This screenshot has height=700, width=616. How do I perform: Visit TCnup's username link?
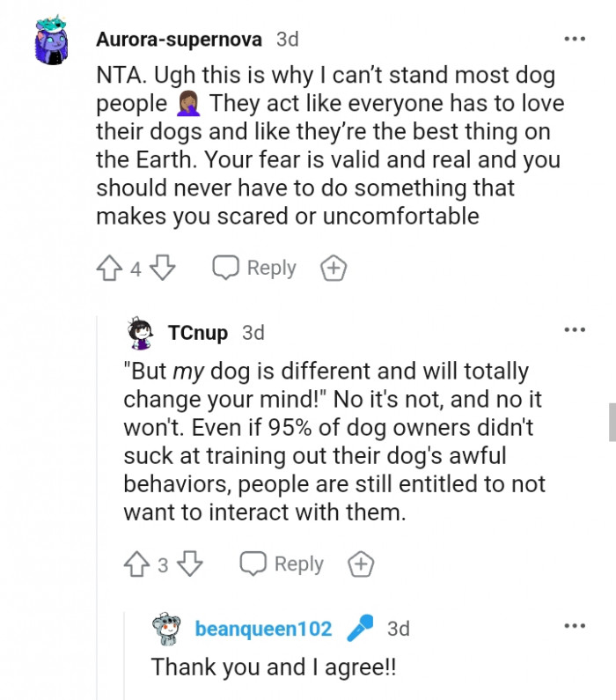[197, 333]
